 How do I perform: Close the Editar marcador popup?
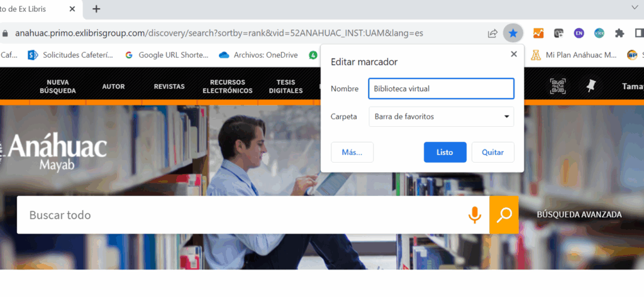click(x=514, y=54)
